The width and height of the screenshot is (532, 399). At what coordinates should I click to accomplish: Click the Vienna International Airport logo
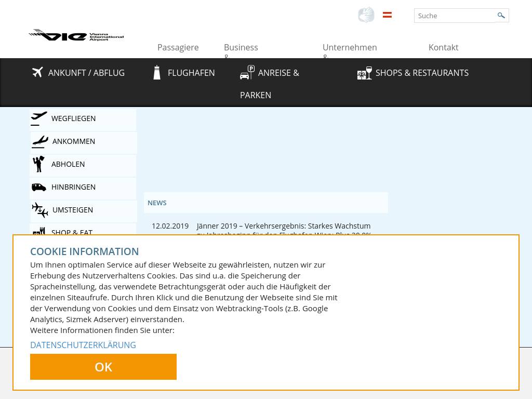pos(76,35)
